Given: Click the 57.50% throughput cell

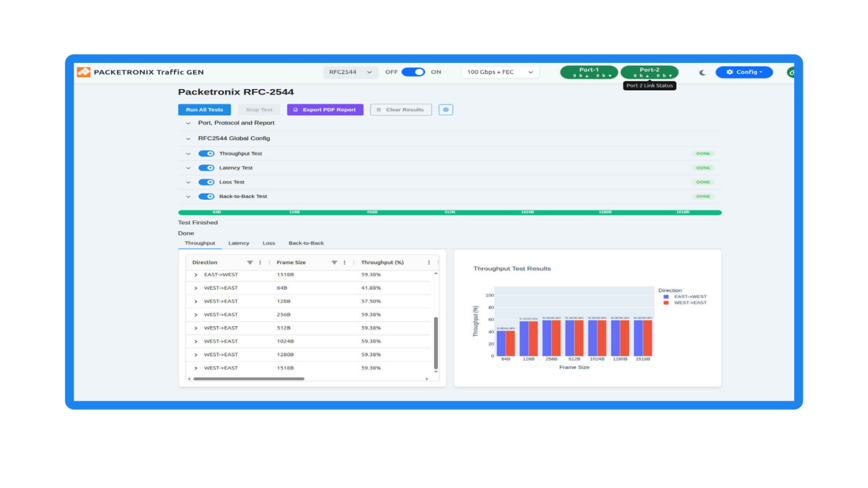Looking at the screenshot, I should tap(371, 301).
